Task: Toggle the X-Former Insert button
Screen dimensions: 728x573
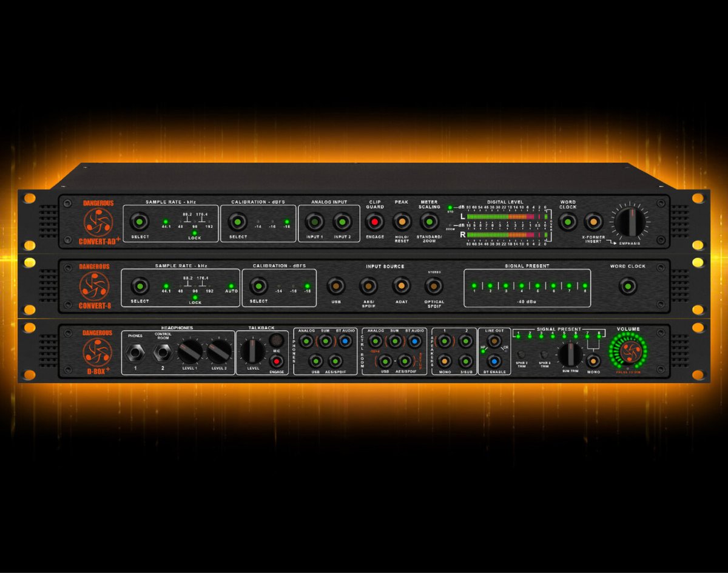Action: click(593, 222)
